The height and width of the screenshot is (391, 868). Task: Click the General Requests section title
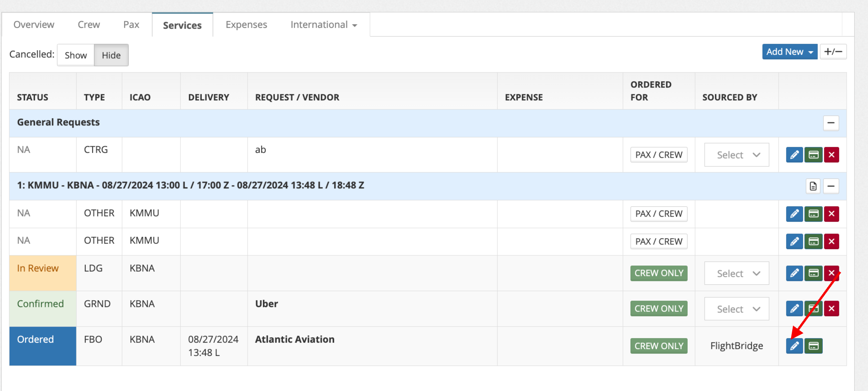(x=58, y=122)
